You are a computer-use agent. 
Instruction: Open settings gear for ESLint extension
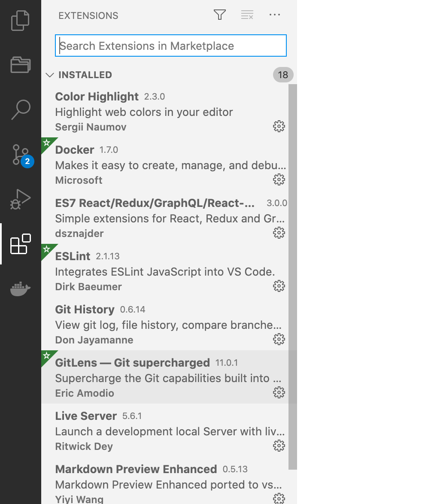tap(279, 286)
